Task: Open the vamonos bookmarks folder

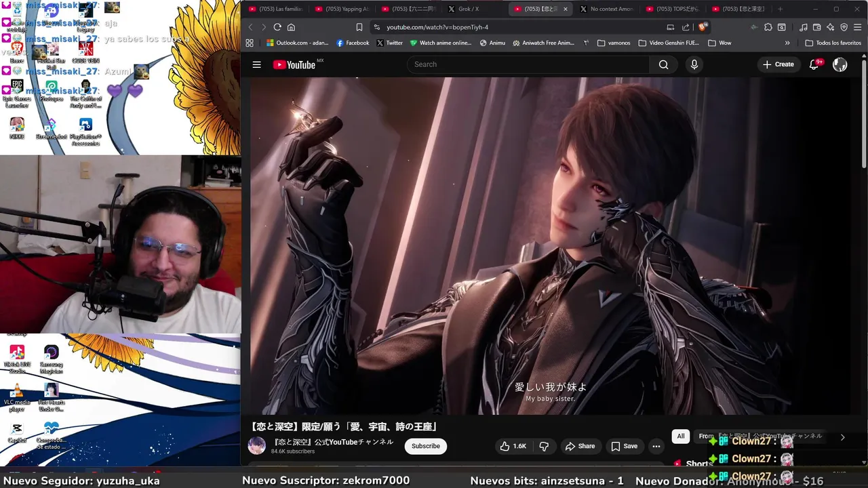Action: 614,43
